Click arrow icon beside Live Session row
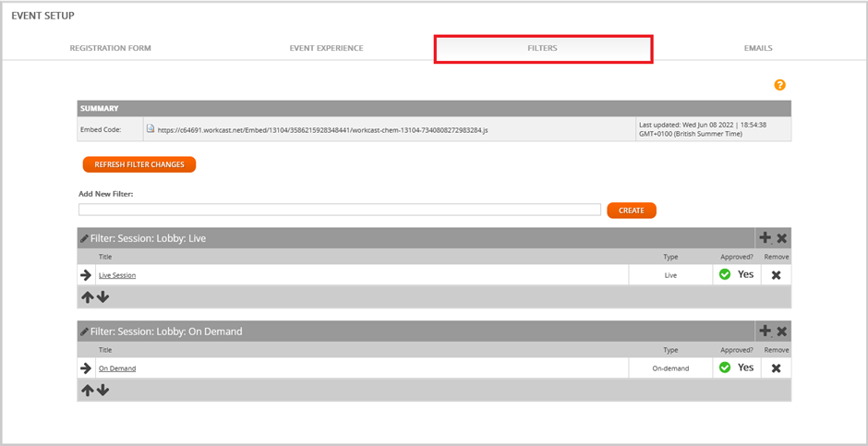868x446 pixels. 86,275
